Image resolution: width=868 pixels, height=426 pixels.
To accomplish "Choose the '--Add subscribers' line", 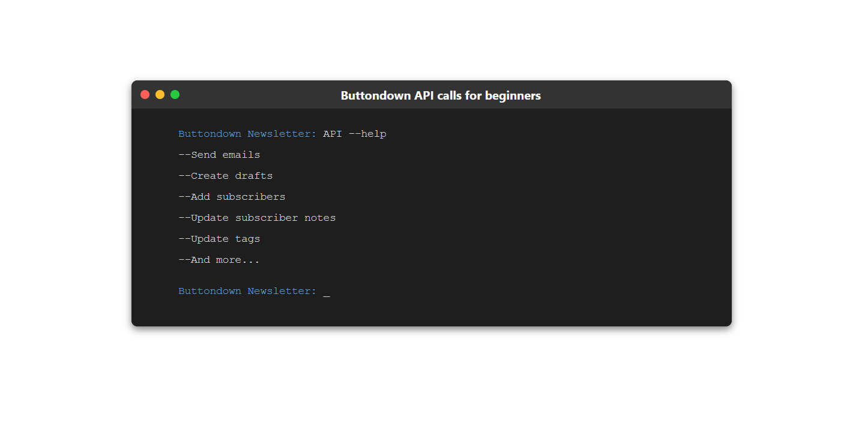I will 232,197.
